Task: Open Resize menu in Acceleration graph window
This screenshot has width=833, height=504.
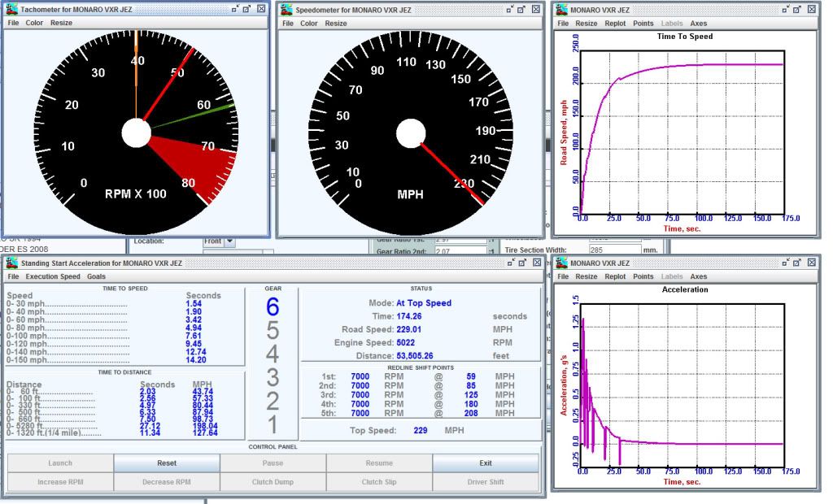Action: point(587,276)
